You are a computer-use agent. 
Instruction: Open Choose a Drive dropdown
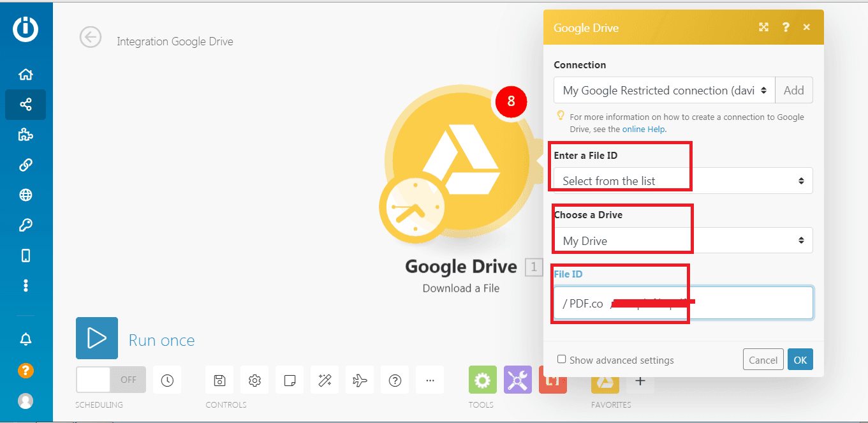coord(682,241)
